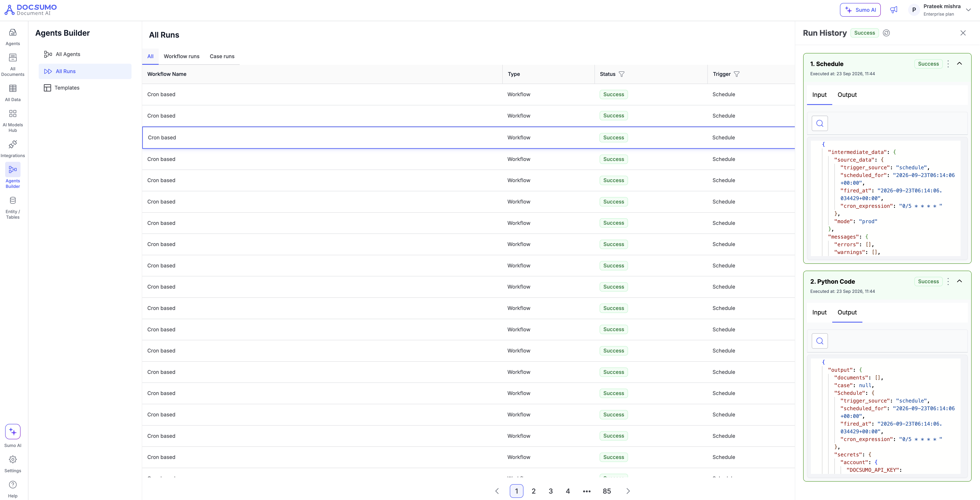Open Schedule step three-dot menu
This screenshot has height=500, width=980.
tap(948, 64)
